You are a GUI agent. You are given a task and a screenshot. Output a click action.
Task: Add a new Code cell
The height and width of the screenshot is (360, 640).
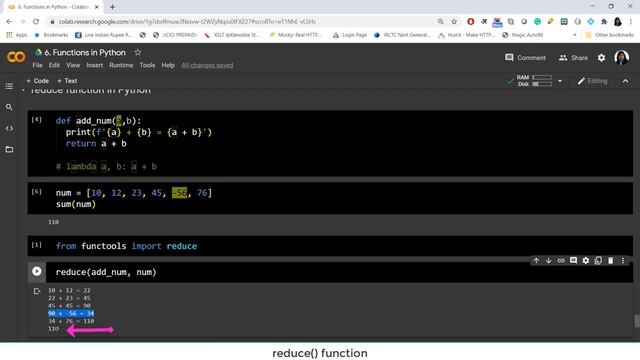point(38,81)
